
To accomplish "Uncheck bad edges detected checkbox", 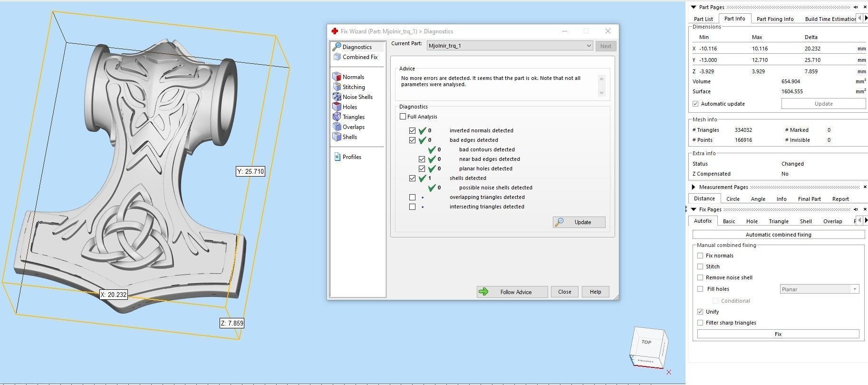I will tap(412, 140).
